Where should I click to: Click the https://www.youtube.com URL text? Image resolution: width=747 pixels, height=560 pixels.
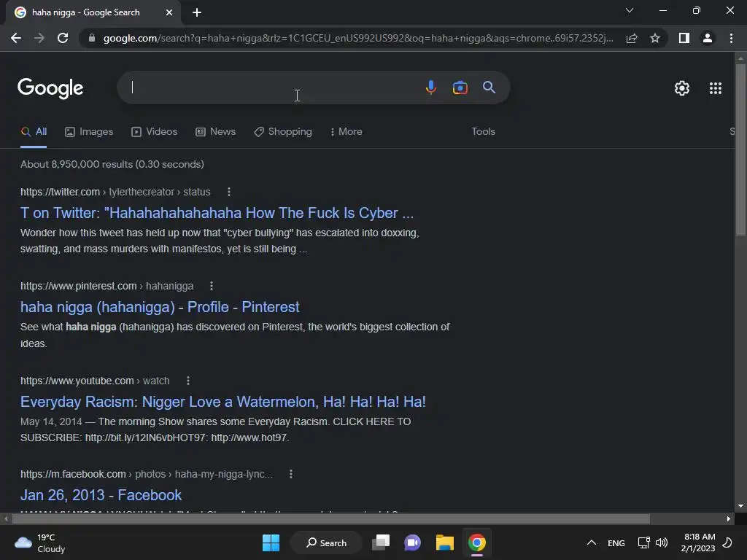(77, 381)
